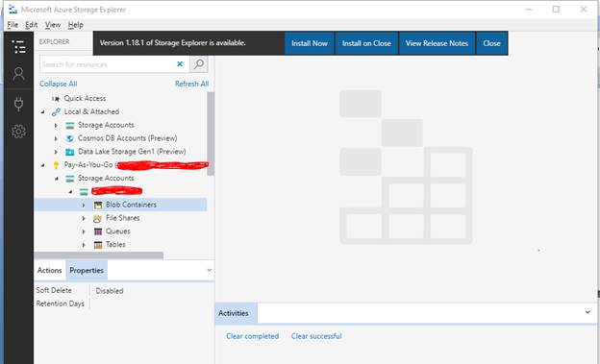Click the magnifier search button

(199, 64)
